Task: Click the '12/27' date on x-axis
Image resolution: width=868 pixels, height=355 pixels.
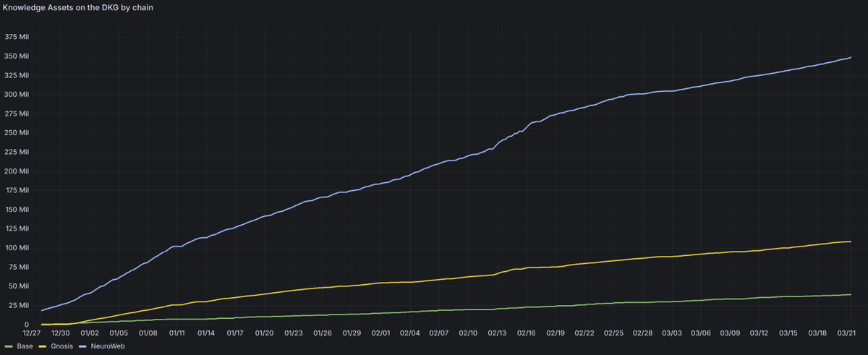Action: 32,333
